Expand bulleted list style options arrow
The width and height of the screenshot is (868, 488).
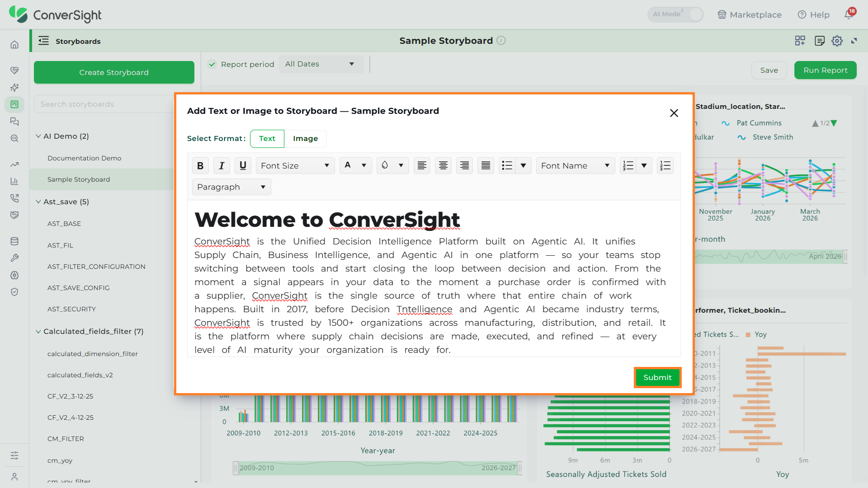pyautogui.click(x=523, y=166)
